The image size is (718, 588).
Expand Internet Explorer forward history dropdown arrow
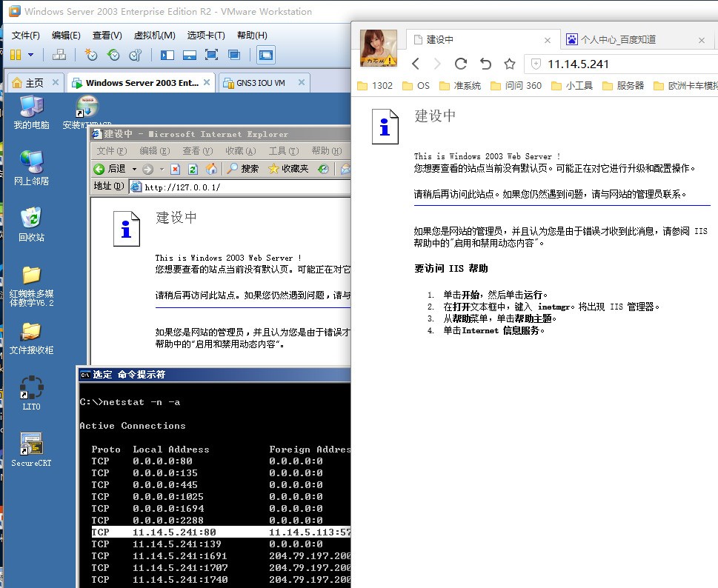click(x=162, y=170)
